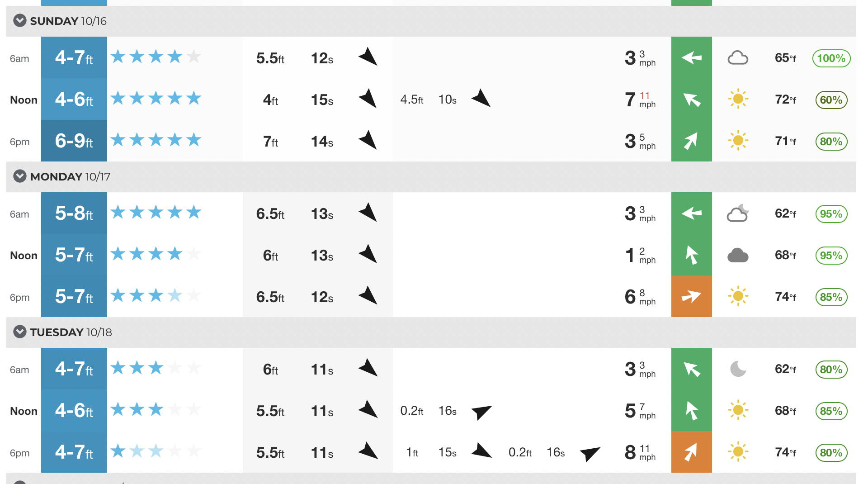Click the partly cloudy night icon for Monday 6am
This screenshot has height=484, width=868.
pyautogui.click(x=738, y=214)
